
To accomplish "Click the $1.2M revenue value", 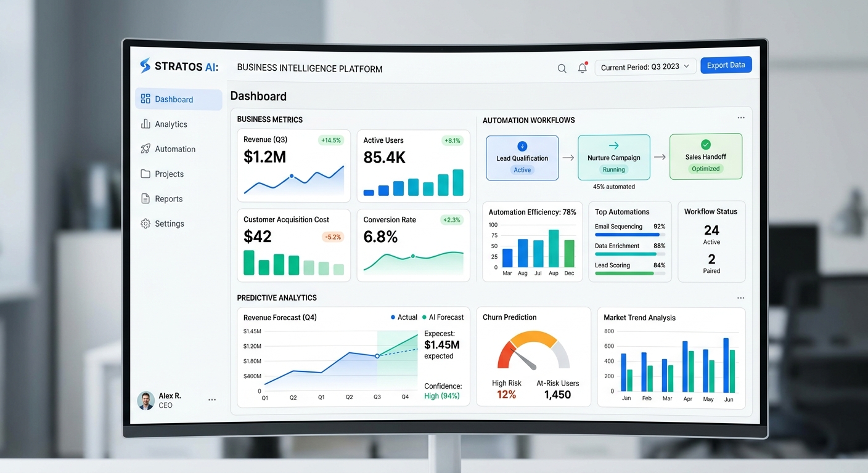I will [x=265, y=157].
